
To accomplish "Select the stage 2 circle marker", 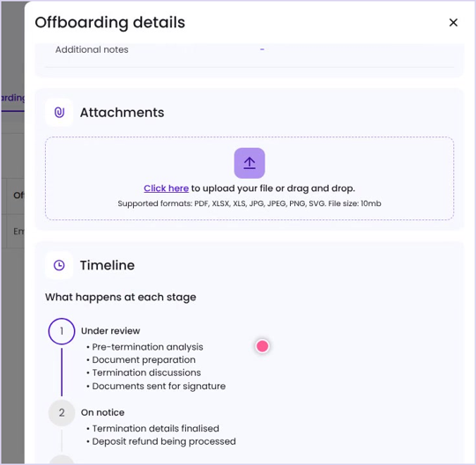I will pos(62,412).
